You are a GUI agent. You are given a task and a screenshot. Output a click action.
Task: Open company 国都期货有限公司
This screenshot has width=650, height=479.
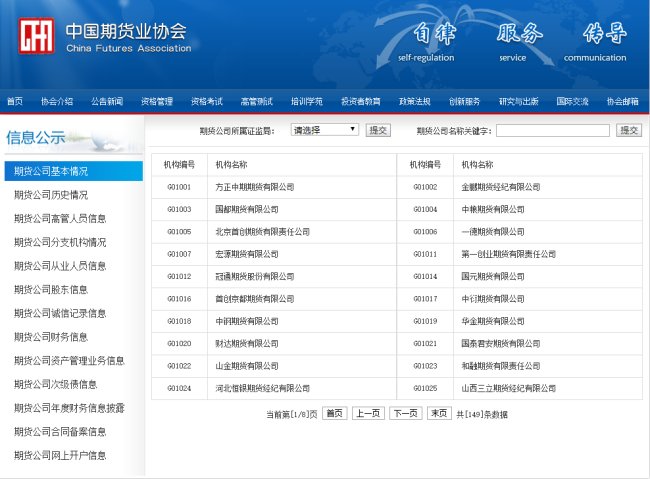tap(247, 209)
